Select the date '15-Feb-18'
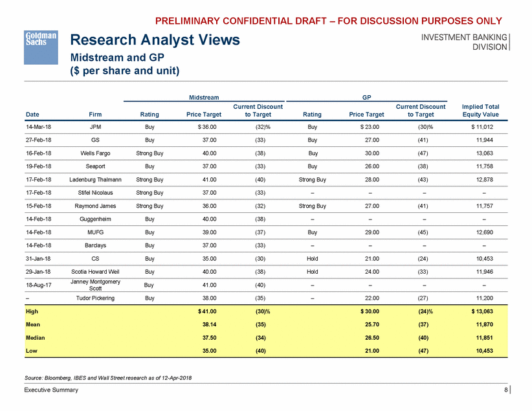 point(38,206)
